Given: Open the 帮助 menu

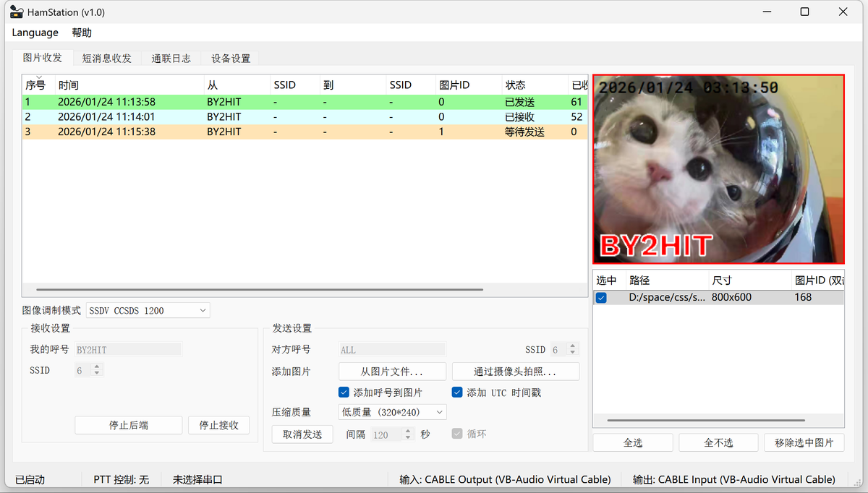Looking at the screenshot, I should [81, 32].
